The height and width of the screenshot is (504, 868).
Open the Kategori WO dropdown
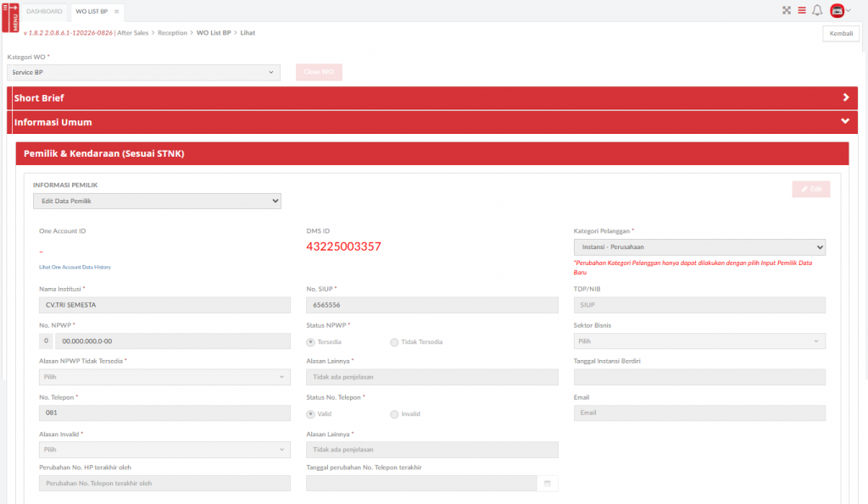point(143,73)
